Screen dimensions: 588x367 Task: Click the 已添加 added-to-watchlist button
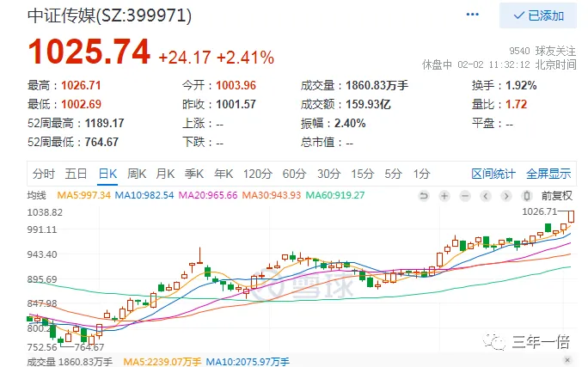coord(538,15)
